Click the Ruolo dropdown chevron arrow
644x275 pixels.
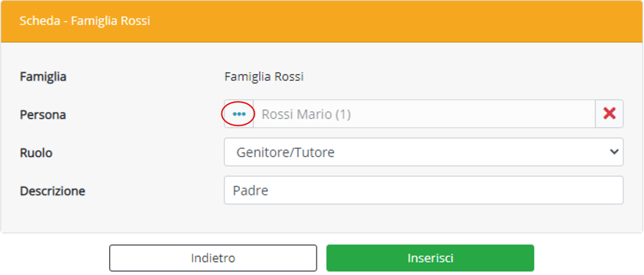click(x=614, y=153)
